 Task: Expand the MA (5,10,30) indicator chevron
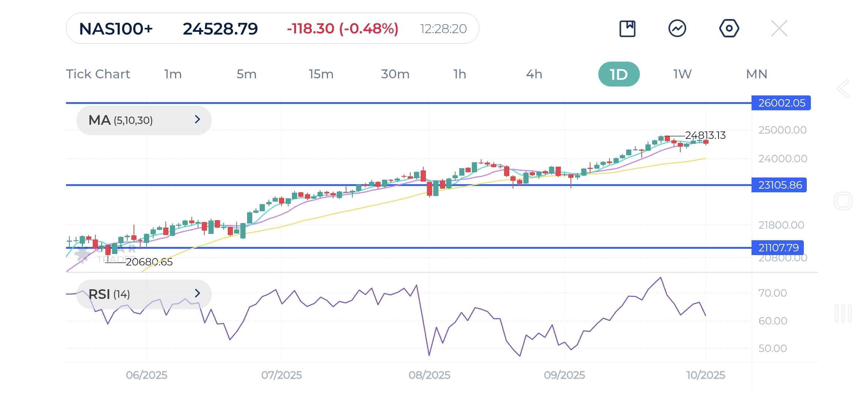(197, 120)
